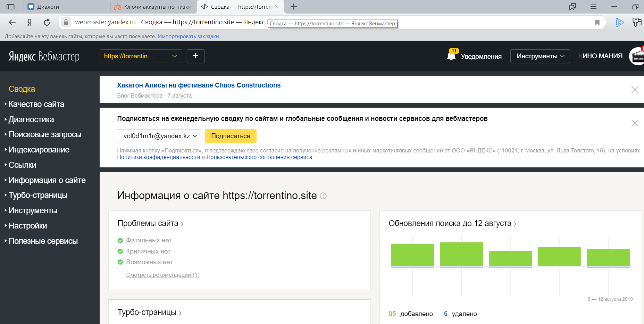The width and height of the screenshot is (644, 324).
Task: Click the Возможных нет status line
Action: (145, 262)
